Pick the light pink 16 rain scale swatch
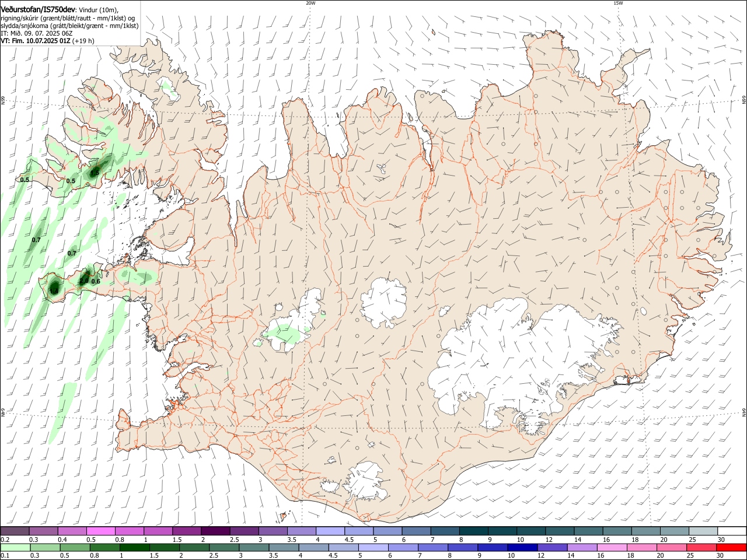 point(612,547)
